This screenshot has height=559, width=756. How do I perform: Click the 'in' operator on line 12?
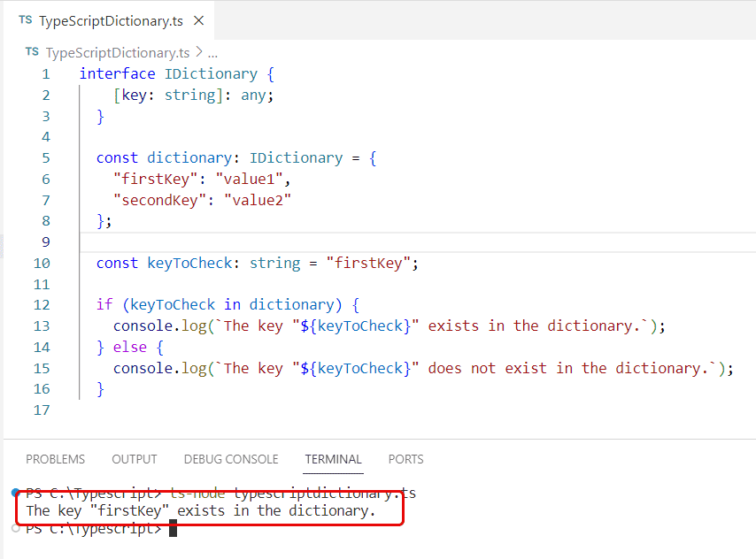pos(232,304)
